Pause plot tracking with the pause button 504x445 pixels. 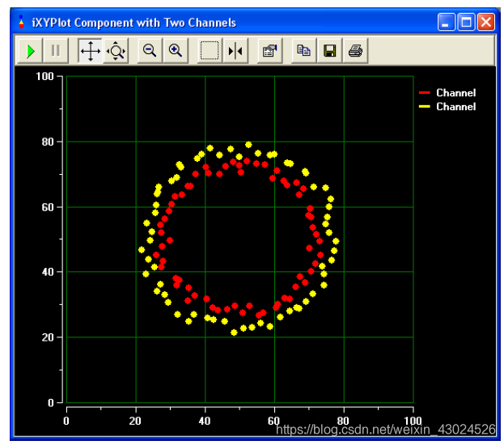(x=56, y=51)
